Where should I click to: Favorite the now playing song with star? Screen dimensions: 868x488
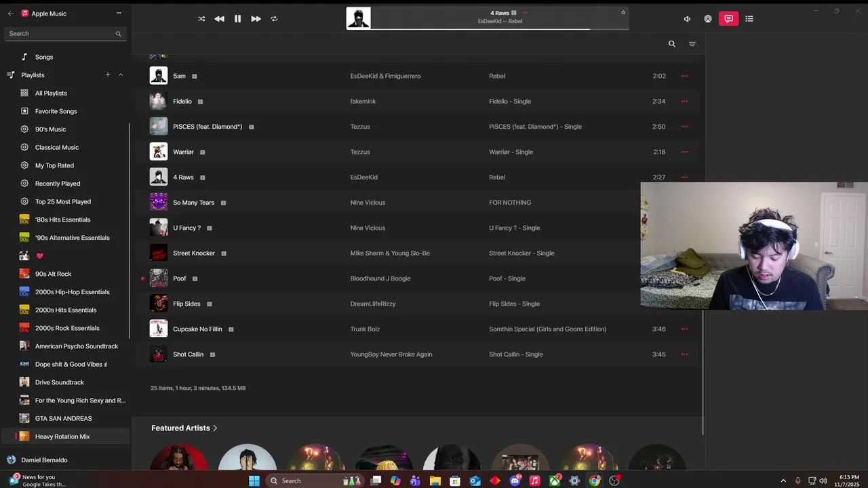(x=623, y=12)
